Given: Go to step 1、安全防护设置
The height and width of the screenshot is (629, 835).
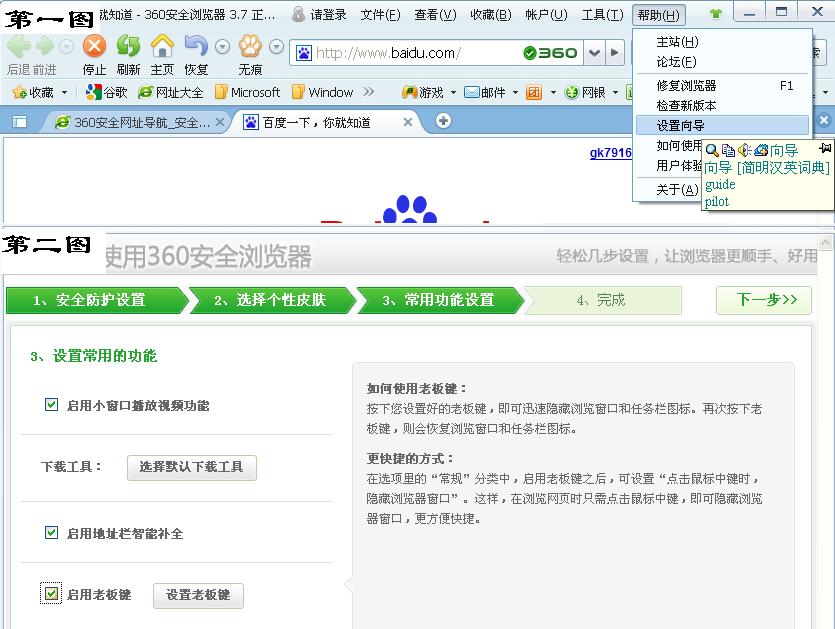Looking at the screenshot, I should [x=96, y=300].
